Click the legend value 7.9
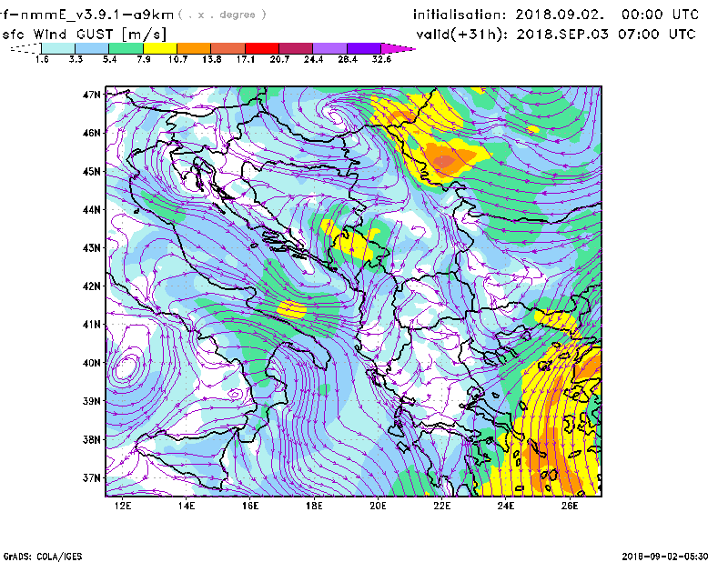The image size is (728, 562). coord(144,59)
